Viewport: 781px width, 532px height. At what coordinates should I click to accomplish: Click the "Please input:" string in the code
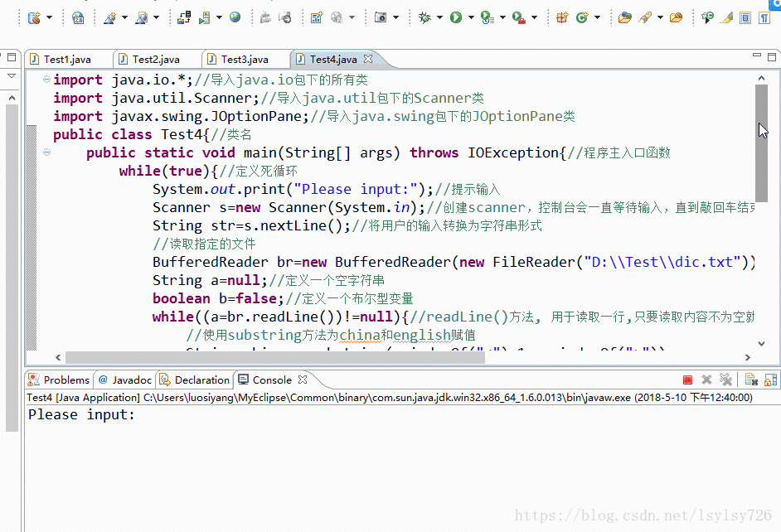356,189
